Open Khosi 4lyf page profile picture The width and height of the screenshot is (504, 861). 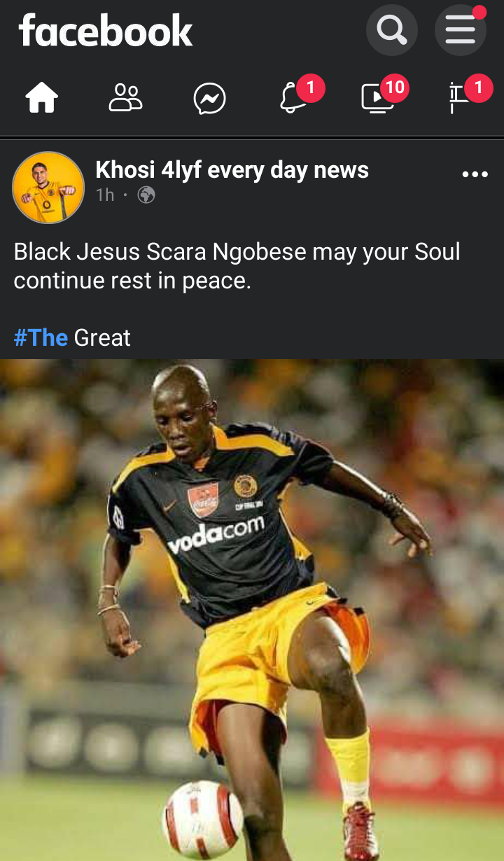48,187
